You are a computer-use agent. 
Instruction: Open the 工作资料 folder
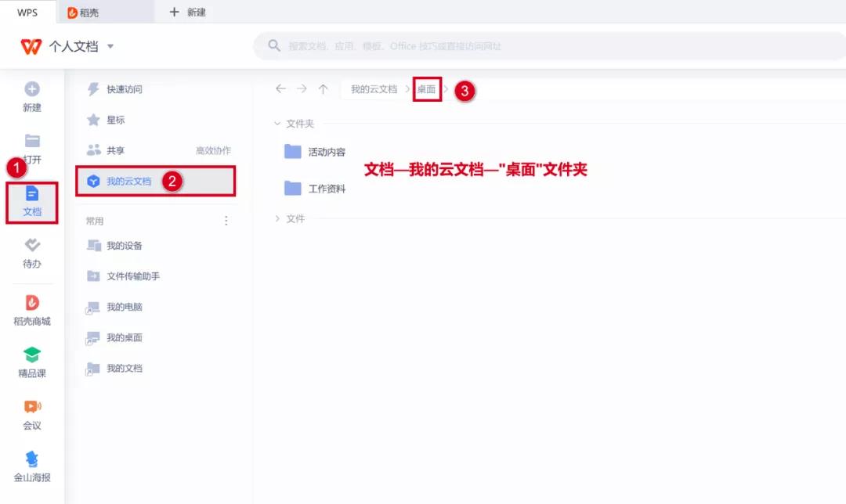pos(328,188)
